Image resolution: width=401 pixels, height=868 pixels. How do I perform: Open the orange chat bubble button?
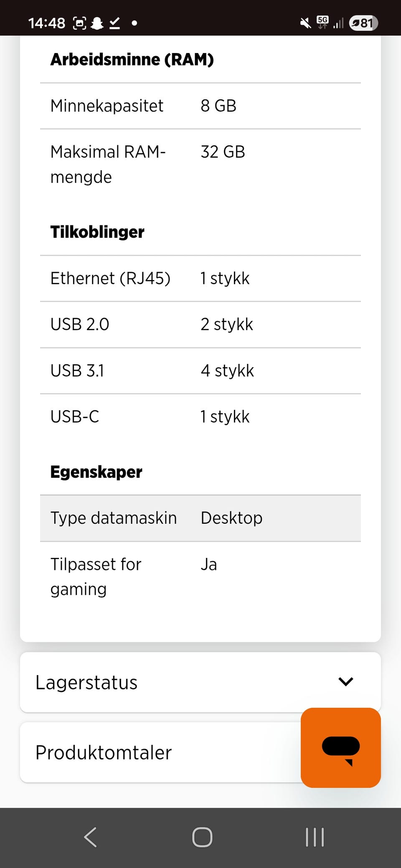340,747
